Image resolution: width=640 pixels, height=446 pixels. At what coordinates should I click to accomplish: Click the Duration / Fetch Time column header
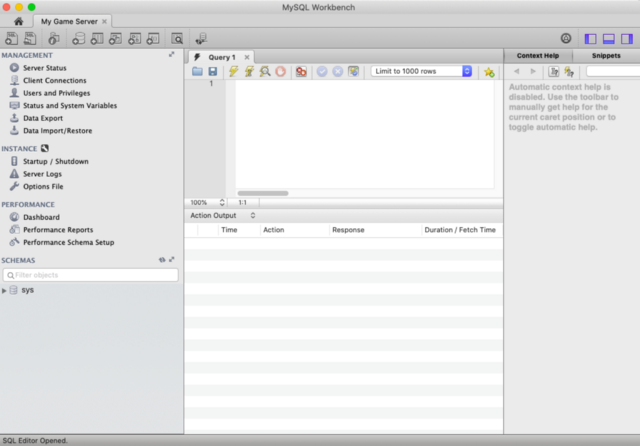tap(460, 230)
